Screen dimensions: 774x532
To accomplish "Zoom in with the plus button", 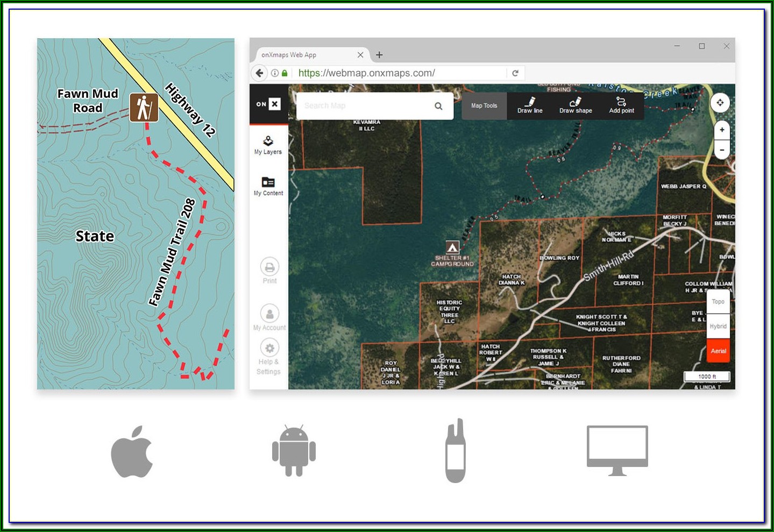I will coord(722,130).
